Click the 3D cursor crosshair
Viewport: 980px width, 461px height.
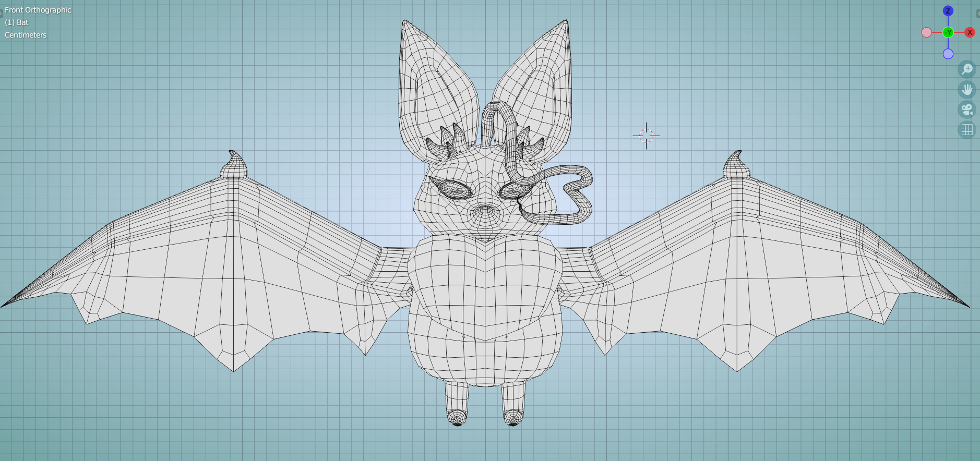646,136
